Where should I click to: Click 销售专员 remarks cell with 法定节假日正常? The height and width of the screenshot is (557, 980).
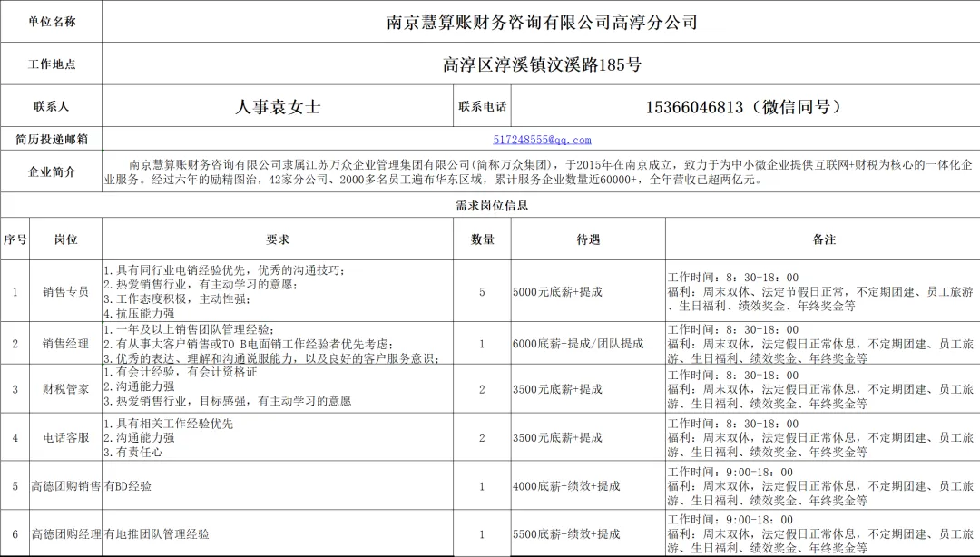[823, 291]
